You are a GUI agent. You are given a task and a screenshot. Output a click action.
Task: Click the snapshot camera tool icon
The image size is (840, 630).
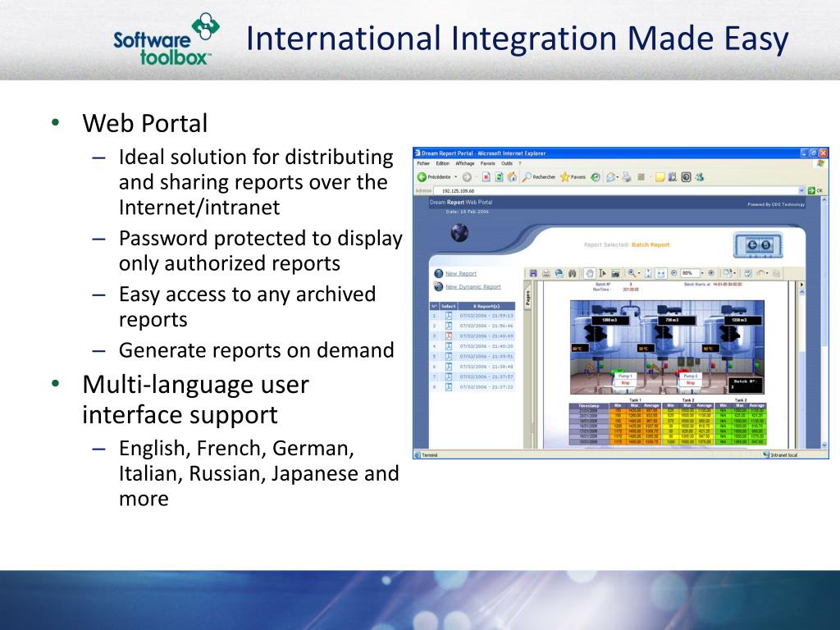(x=615, y=274)
